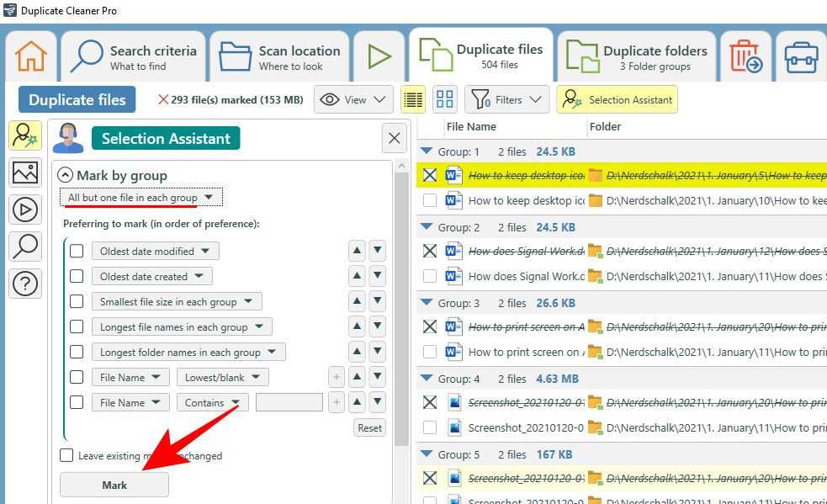
Task: Move Longest folder names rule down
Action: pos(378,352)
